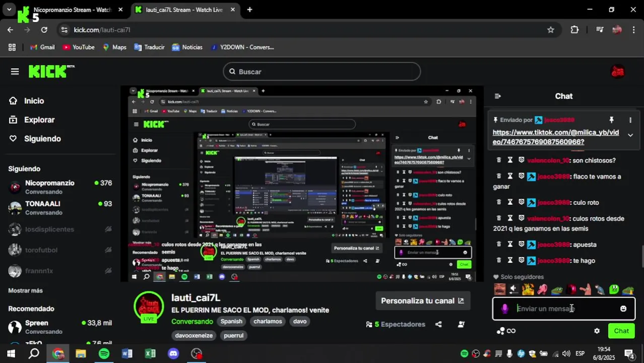The width and height of the screenshot is (644, 363).
Task: Focus the Kick 'Buscar' search field
Action: point(321,72)
